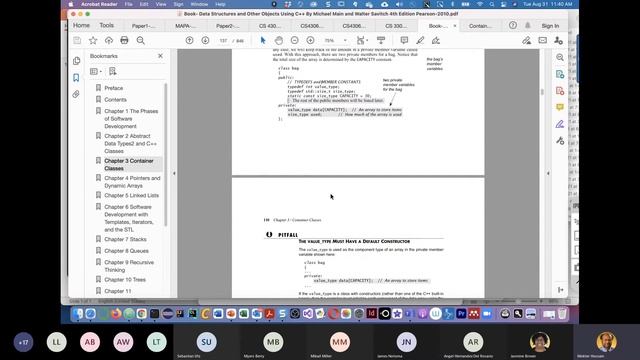Zoom out with the minus circle

[x=294, y=40]
